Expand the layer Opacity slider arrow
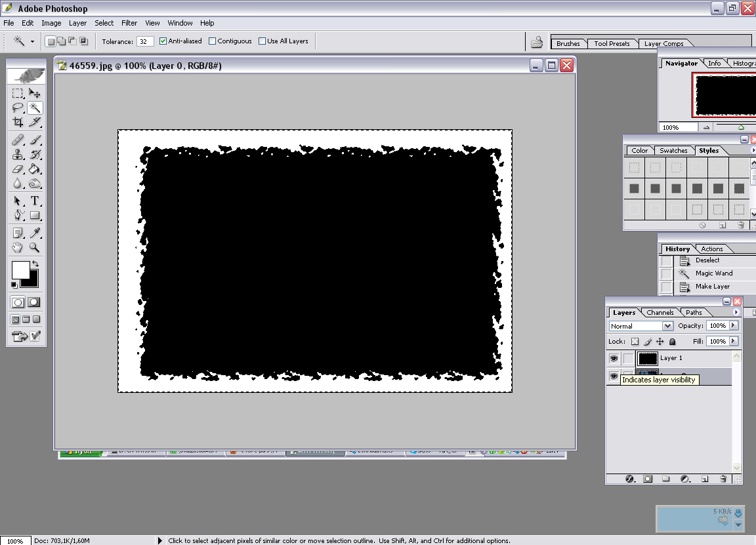Viewport: 756px width, 545px height. click(733, 326)
